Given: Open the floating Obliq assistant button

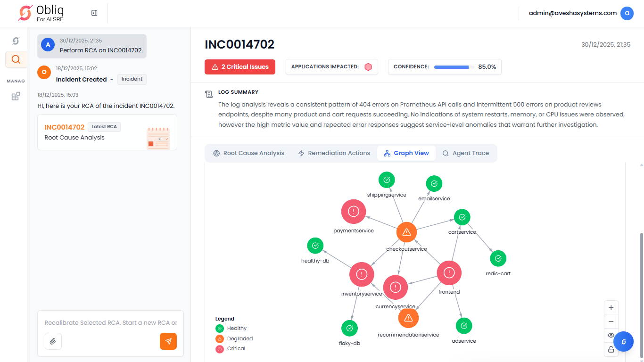Looking at the screenshot, I should [x=623, y=341].
